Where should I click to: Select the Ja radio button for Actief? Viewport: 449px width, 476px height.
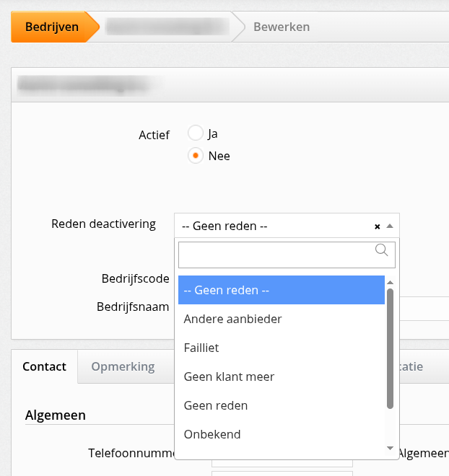point(196,133)
